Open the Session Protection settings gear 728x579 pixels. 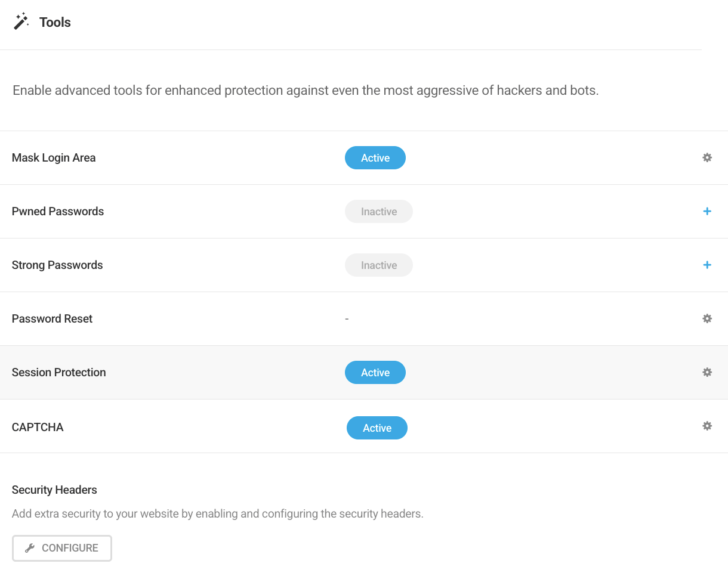pyautogui.click(x=707, y=372)
